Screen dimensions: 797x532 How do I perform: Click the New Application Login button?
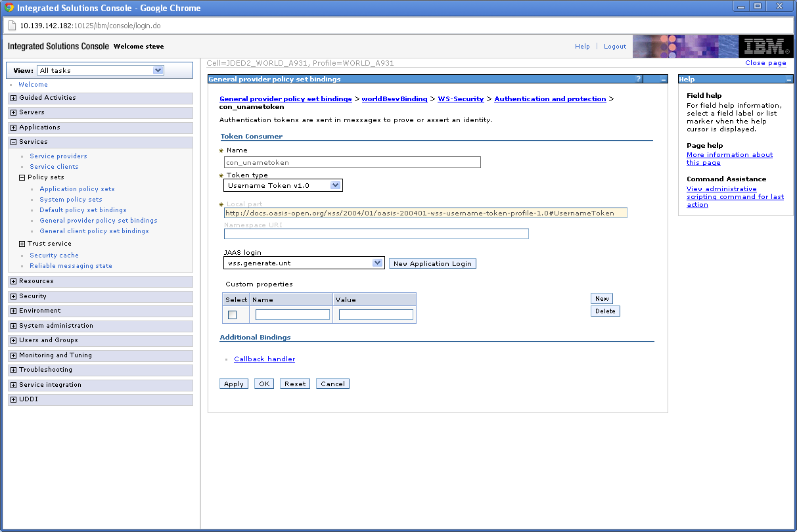[x=432, y=263]
